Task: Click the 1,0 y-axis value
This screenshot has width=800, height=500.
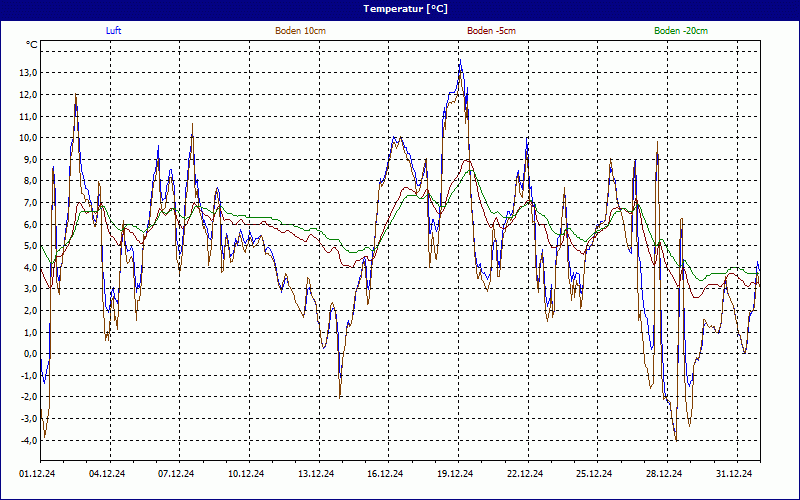Action: coord(30,333)
